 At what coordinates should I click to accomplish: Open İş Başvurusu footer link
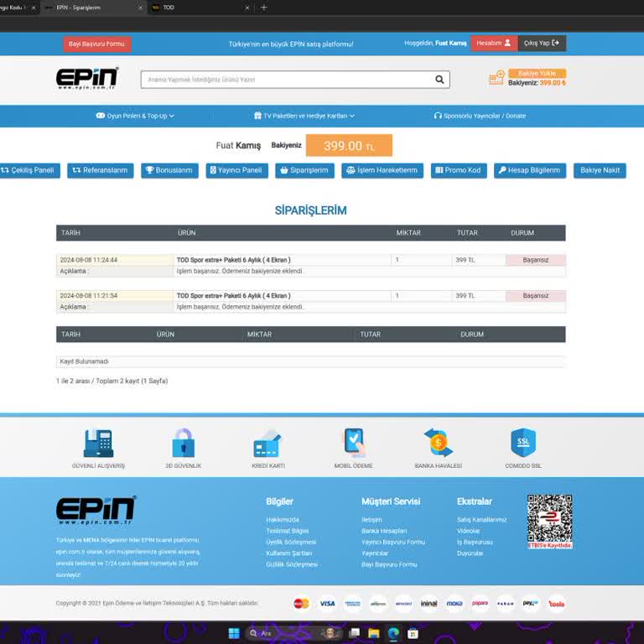pyautogui.click(x=475, y=543)
